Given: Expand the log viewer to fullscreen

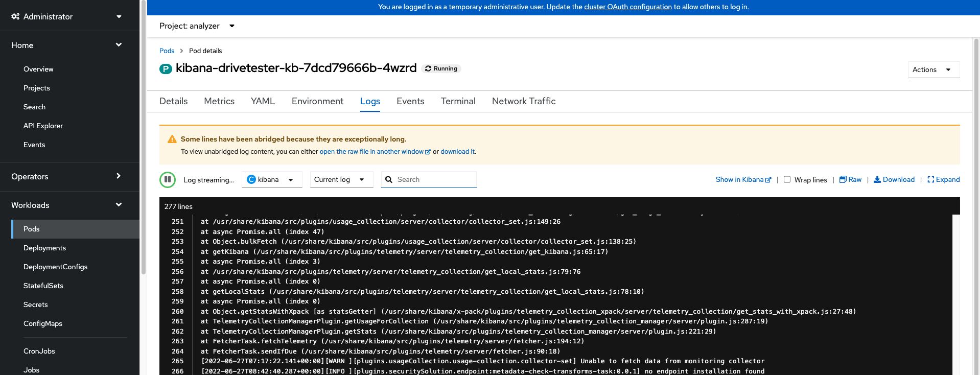Looking at the screenshot, I should tap(943, 179).
